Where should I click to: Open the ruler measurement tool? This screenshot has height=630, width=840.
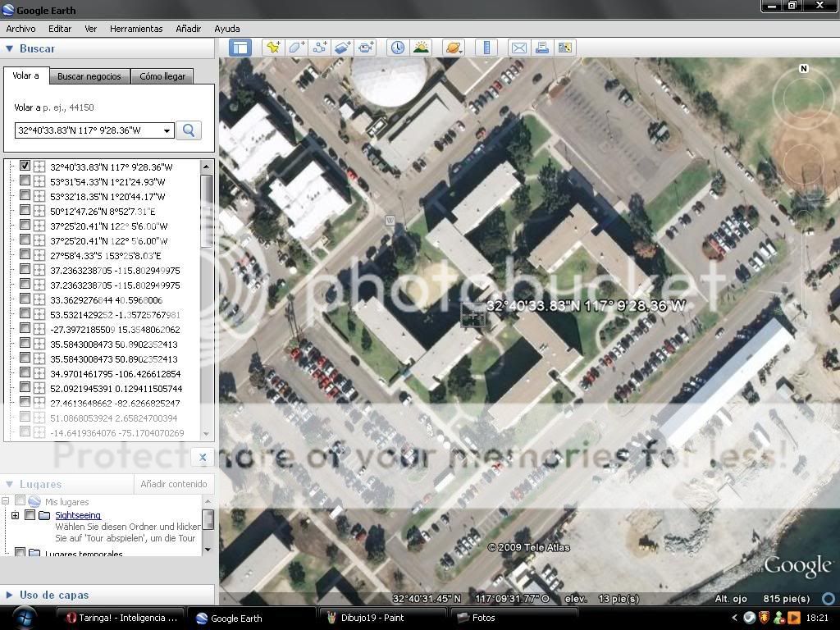pyautogui.click(x=486, y=48)
